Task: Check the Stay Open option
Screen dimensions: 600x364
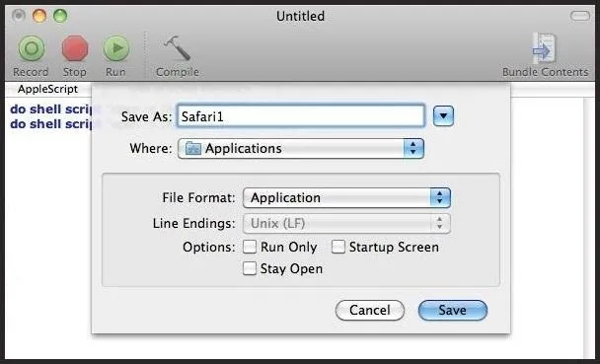Action: (x=250, y=268)
